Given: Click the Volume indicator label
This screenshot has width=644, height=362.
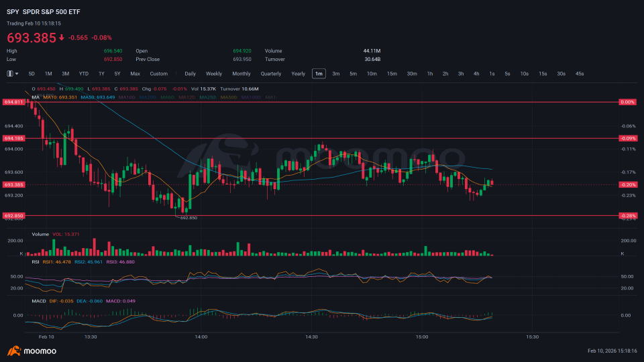Looking at the screenshot, I should click(40, 235).
